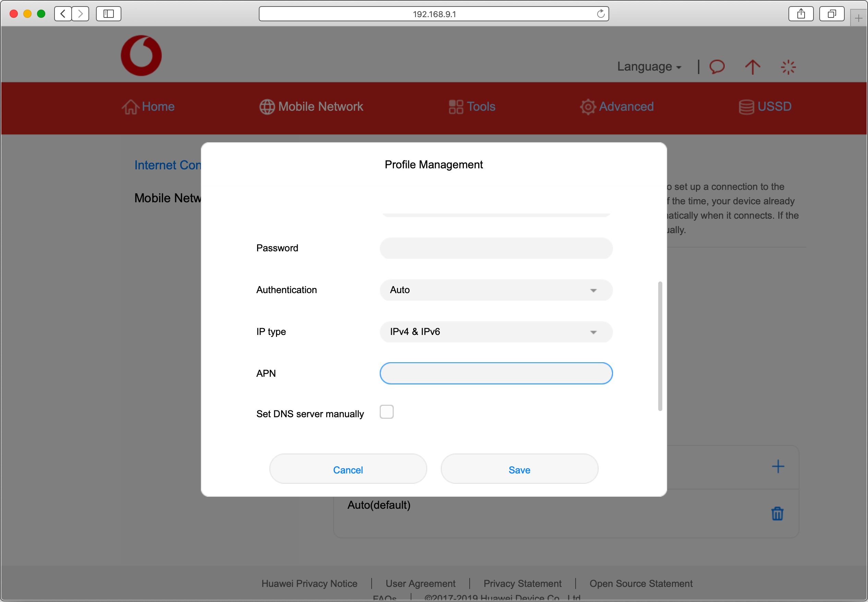Open the IP type dropdown
The height and width of the screenshot is (602, 868).
tap(496, 332)
